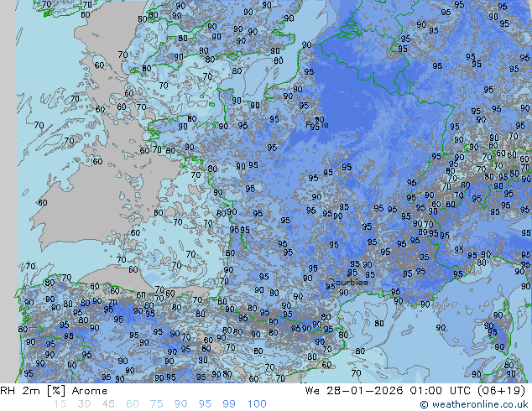Select the 30 value in the legend

pos(84,404)
